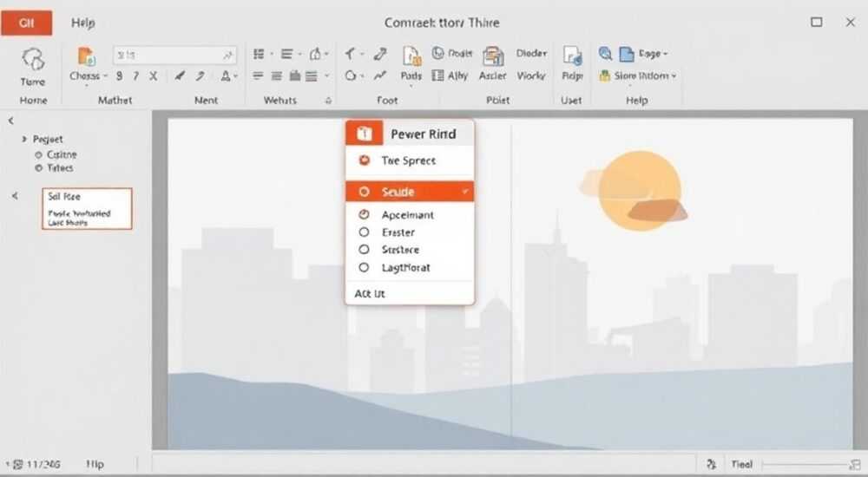Click the Rdpr page icon
Screen dimensions: 868x477
tap(572, 56)
